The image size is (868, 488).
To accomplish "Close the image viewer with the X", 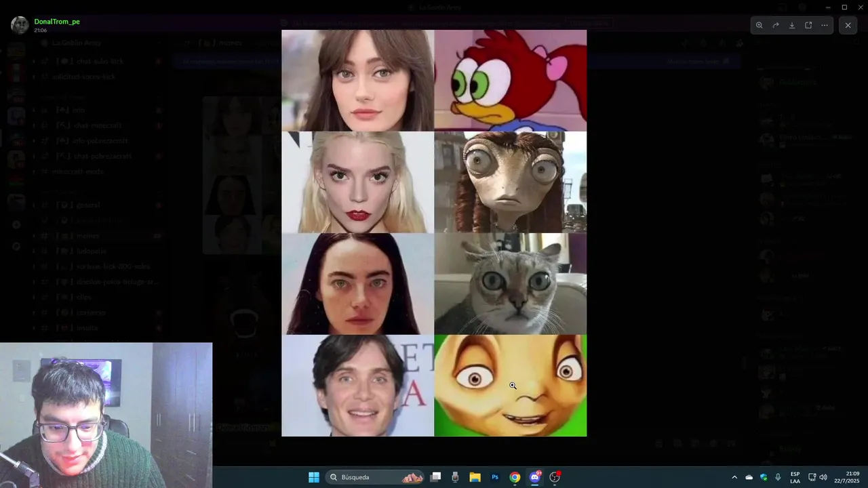I will coord(848,25).
